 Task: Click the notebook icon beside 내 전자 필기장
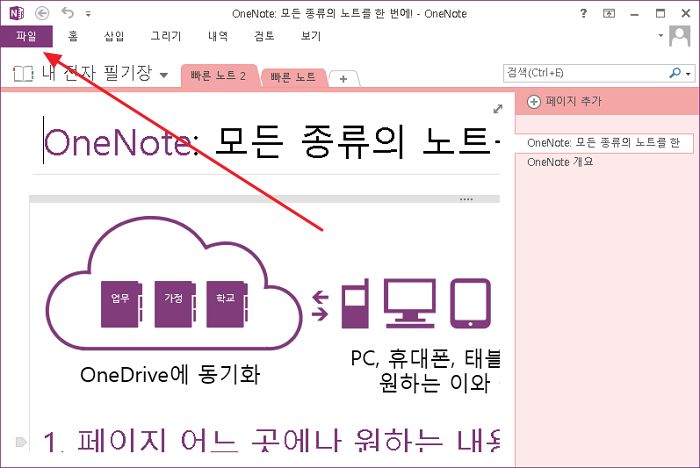tap(23, 74)
